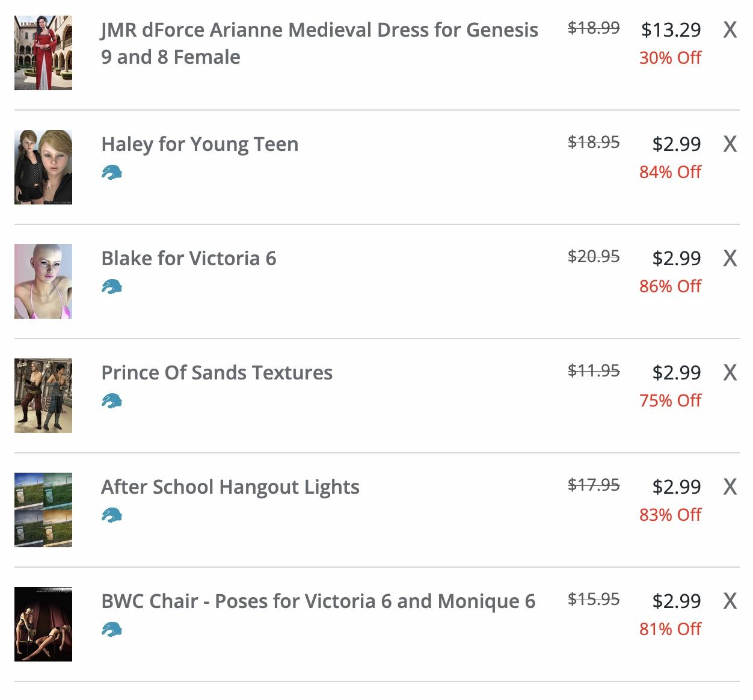This screenshot has height=700, width=753.
Task: Click the Prince Of Sands Textures thumbnail
Action: (x=43, y=396)
